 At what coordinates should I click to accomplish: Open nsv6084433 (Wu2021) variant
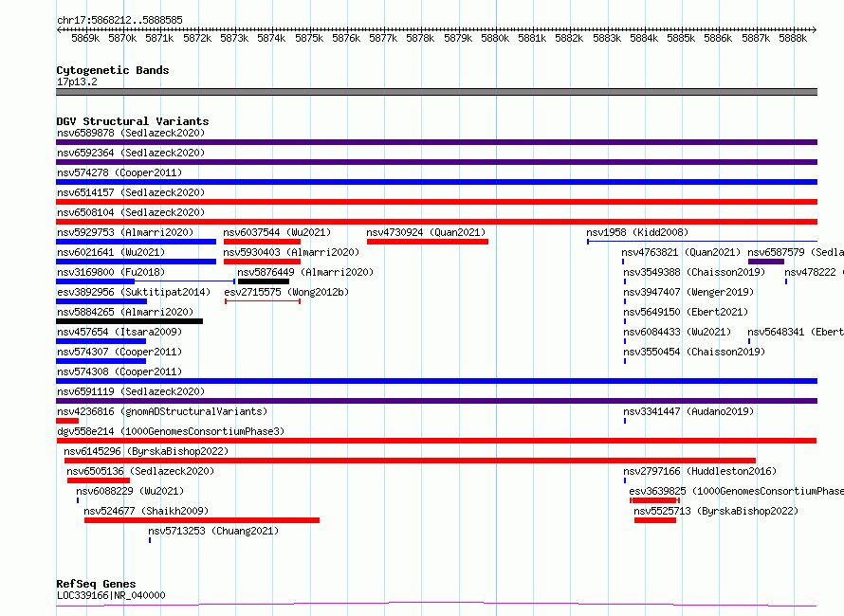coord(677,332)
